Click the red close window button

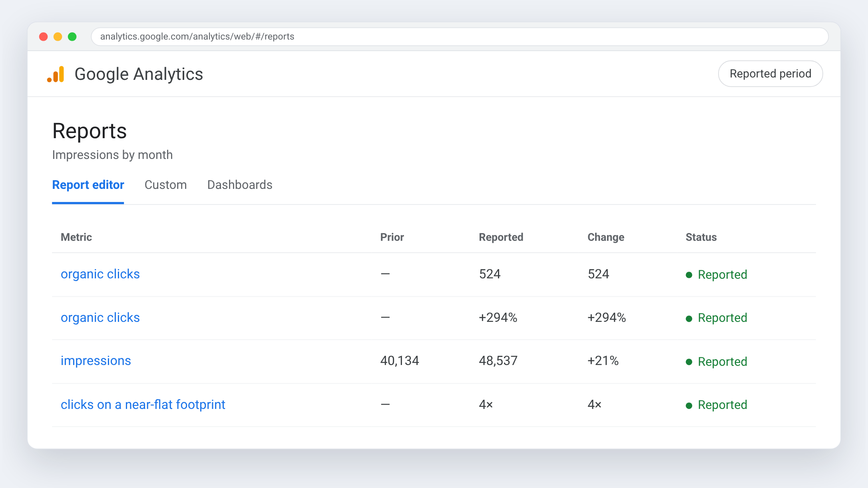[x=44, y=37]
